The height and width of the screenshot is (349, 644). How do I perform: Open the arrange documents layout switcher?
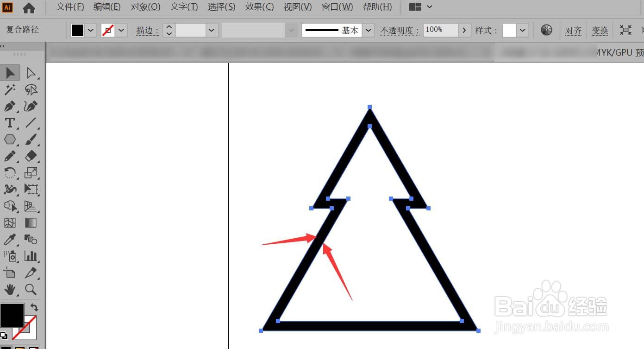pyautogui.click(x=421, y=7)
